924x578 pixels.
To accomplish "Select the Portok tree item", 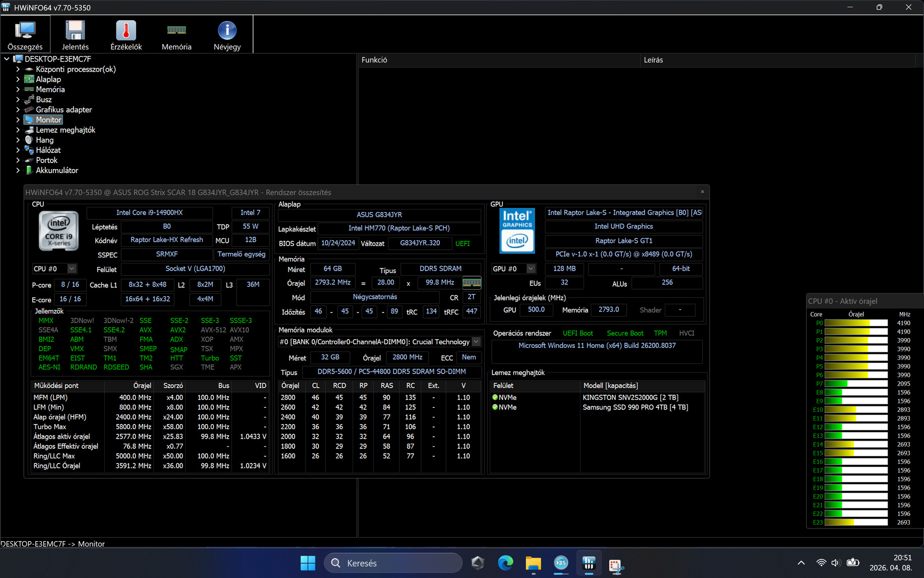I will (x=46, y=160).
